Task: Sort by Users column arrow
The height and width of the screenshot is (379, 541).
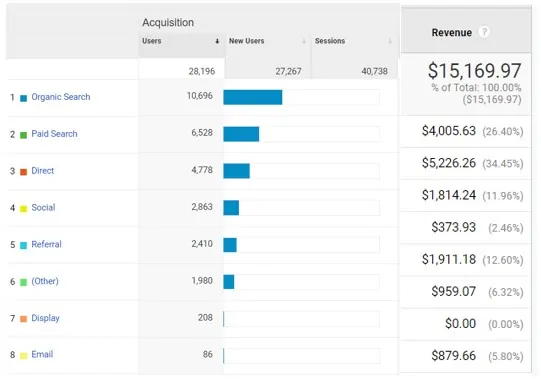Action: (x=217, y=41)
